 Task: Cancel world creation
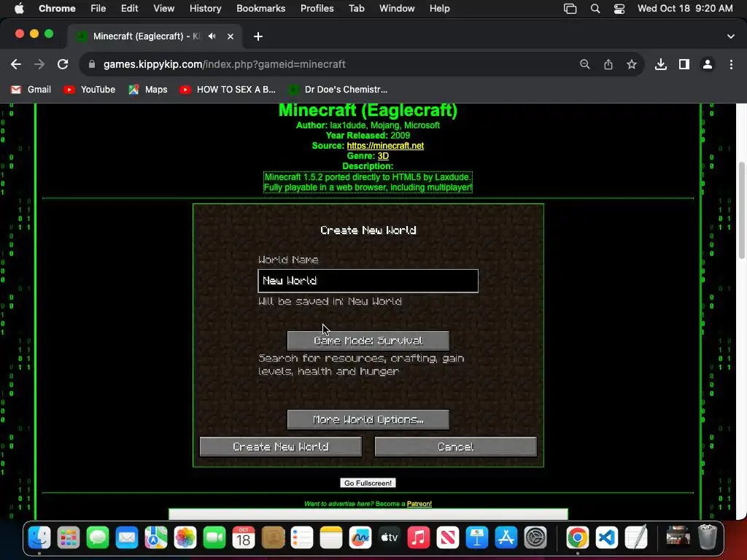click(x=455, y=447)
